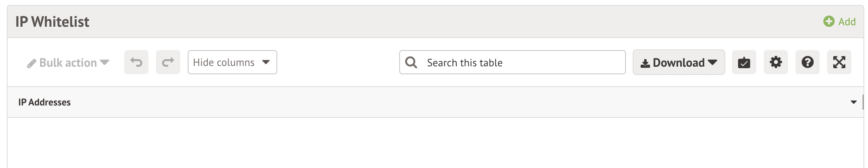The image size is (868, 168).
Task: Click the Download button label
Action: pos(678,63)
